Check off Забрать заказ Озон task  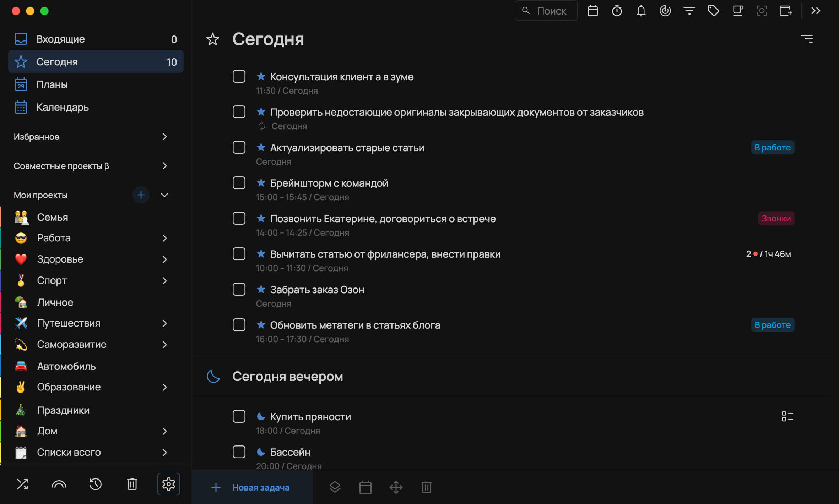point(239,289)
